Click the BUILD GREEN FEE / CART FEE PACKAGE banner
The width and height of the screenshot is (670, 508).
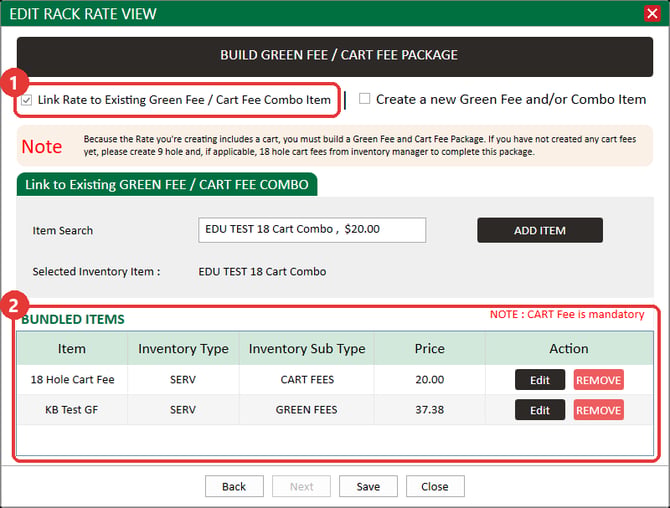click(x=335, y=56)
